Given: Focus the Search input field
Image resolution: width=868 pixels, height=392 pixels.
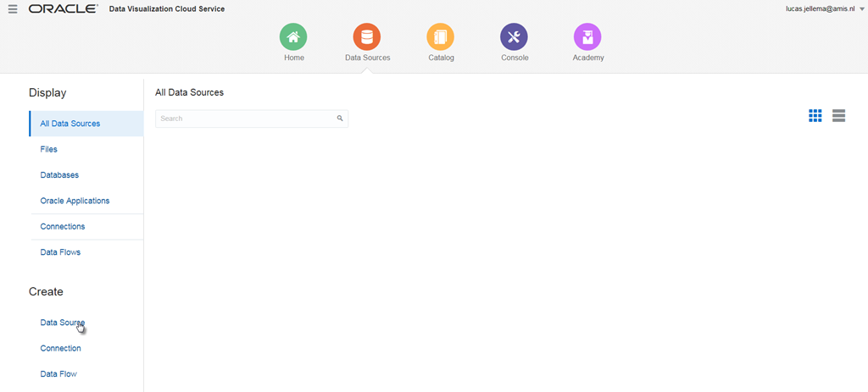Looking at the screenshot, I should (x=252, y=119).
